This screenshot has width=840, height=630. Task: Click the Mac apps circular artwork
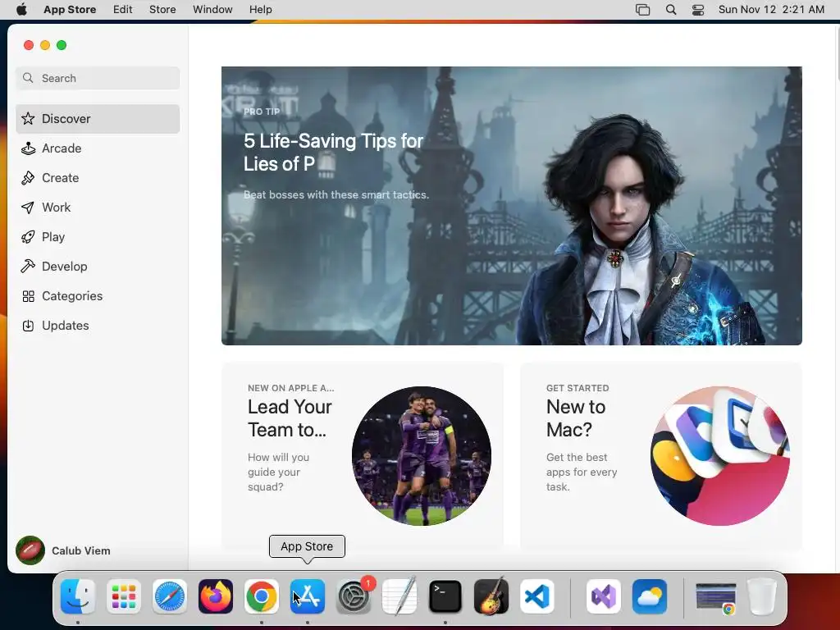(x=720, y=456)
